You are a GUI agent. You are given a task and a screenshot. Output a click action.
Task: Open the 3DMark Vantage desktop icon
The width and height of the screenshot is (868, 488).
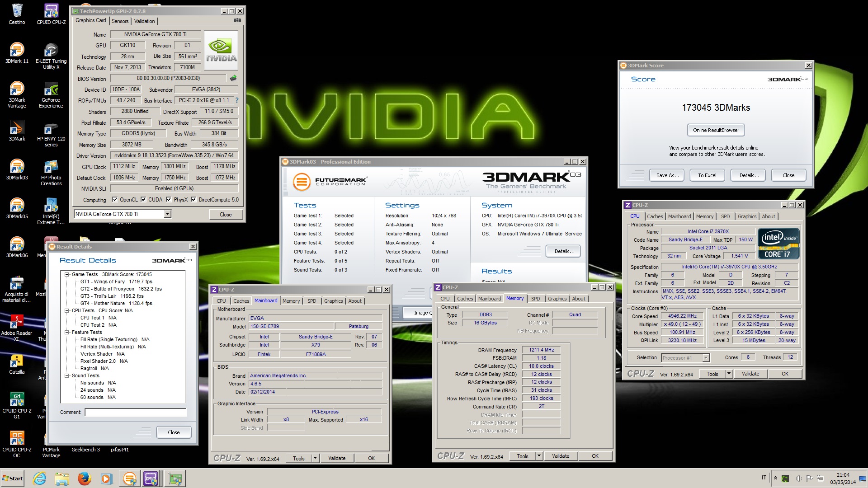[17, 94]
